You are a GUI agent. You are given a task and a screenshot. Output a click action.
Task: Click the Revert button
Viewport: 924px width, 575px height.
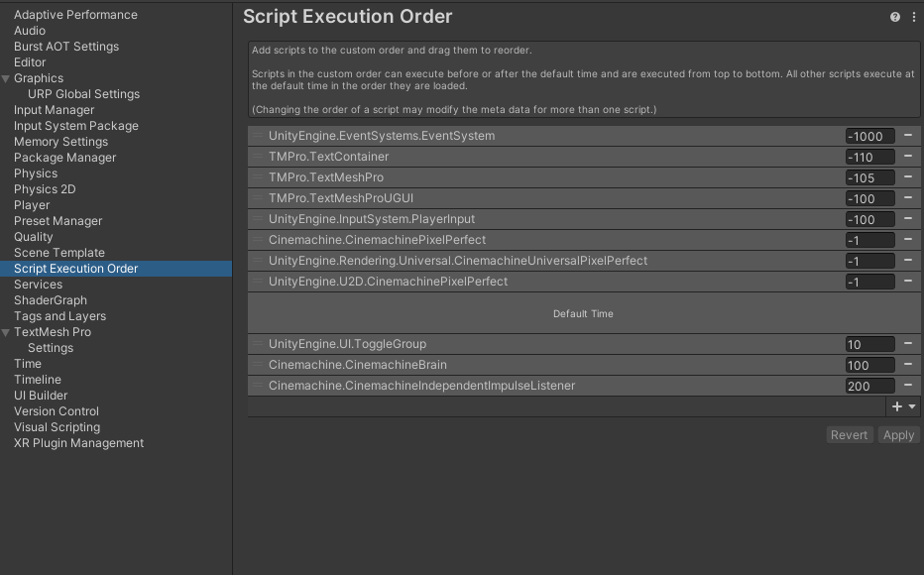pyautogui.click(x=850, y=435)
